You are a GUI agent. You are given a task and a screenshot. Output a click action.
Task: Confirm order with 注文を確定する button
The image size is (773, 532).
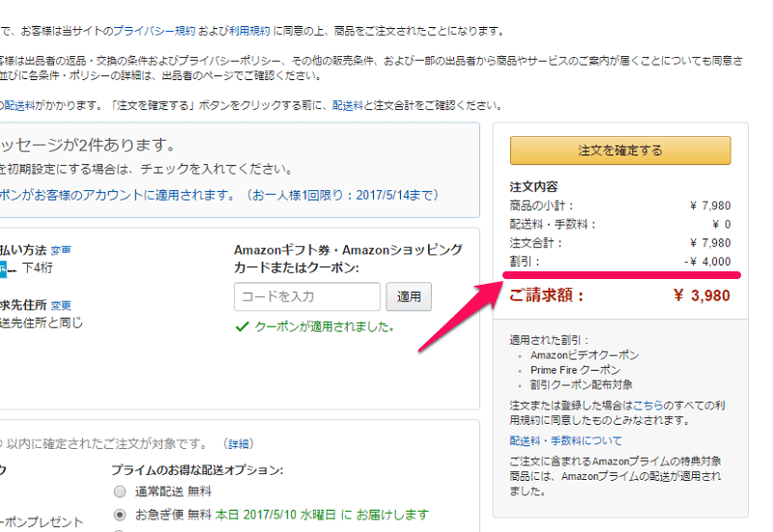pos(620,151)
